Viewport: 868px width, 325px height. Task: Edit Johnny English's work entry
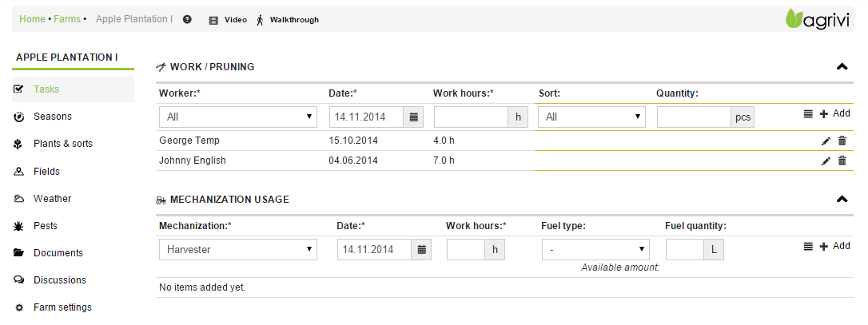(x=826, y=161)
